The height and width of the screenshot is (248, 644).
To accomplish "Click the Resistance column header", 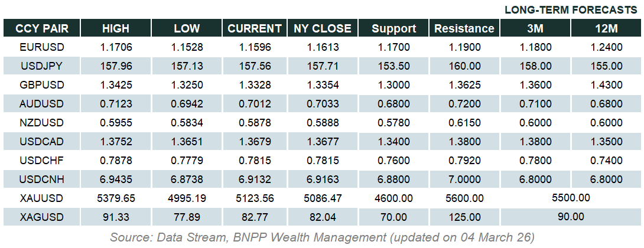I will coord(464,28).
